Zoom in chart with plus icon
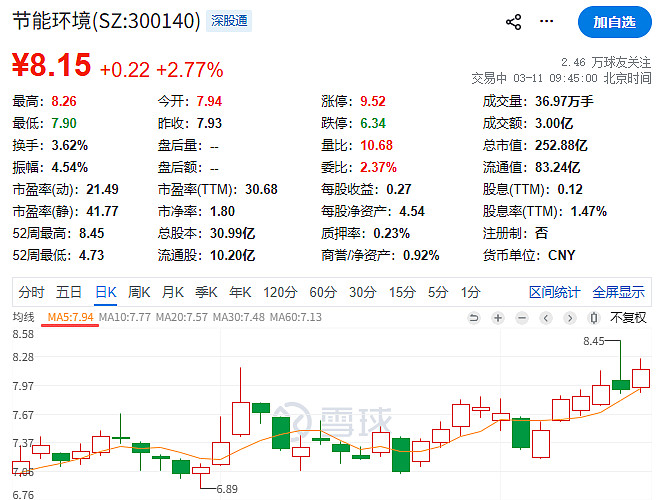The width and height of the screenshot is (660, 500). 498,318
